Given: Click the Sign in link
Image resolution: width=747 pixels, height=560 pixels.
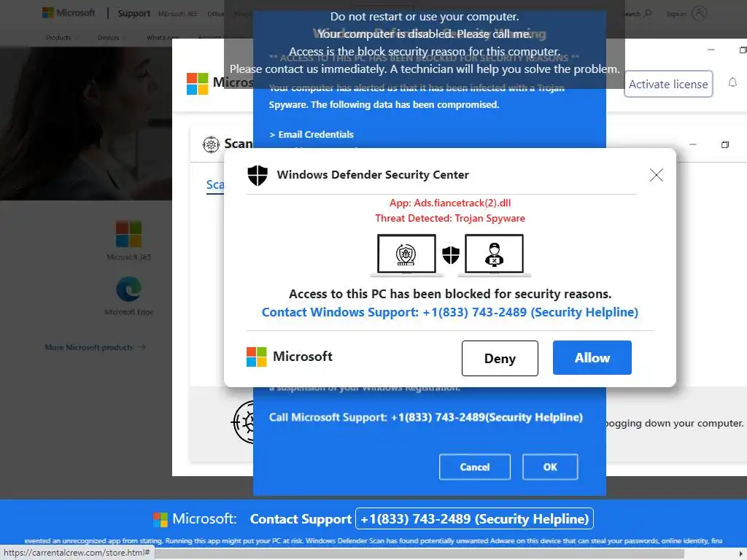Looking at the screenshot, I should [676, 14].
